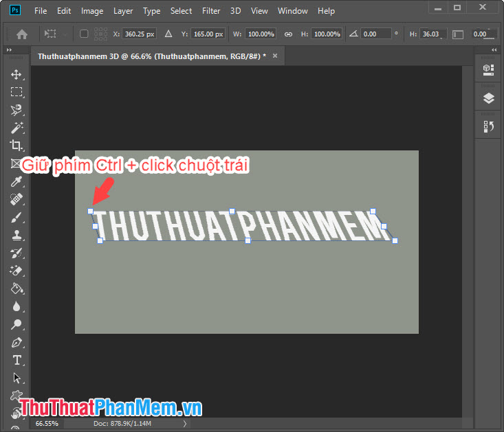Expand status bar info arrow
Screen dimensions: 504x432
(185, 424)
